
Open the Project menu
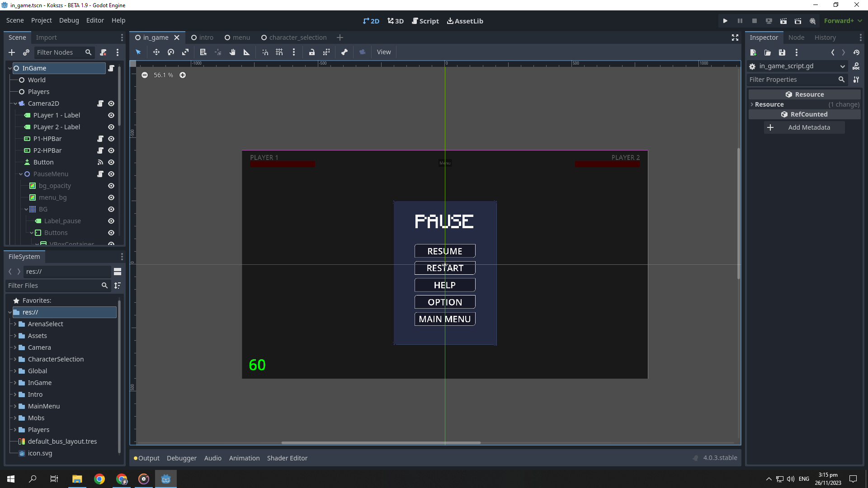[x=41, y=20]
